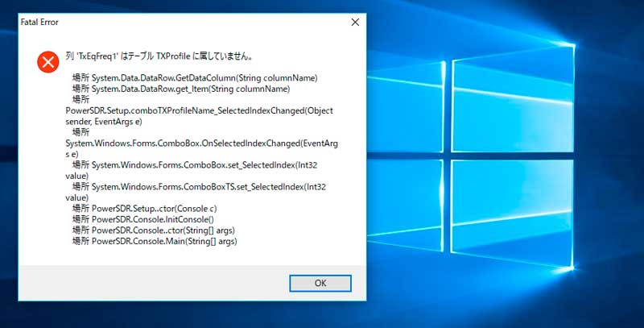
Task: Click the OK button
Action: [320, 283]
